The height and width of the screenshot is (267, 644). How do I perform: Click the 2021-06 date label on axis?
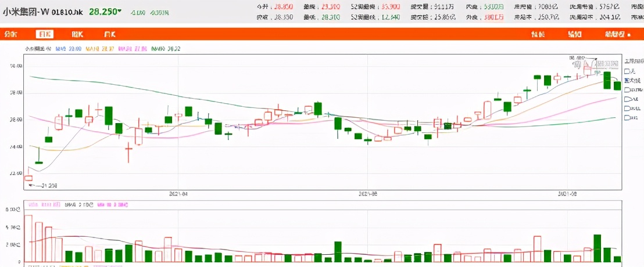click(368, 194)
